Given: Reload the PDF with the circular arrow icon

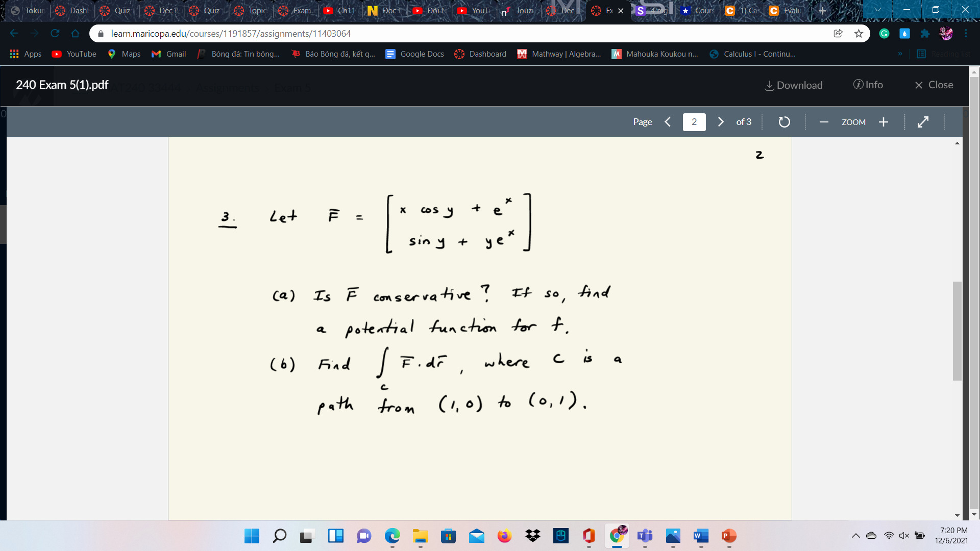Looking at the screenshot, I should 784,122.
